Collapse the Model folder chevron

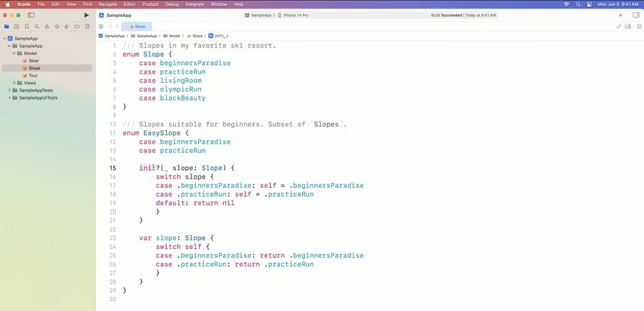click(x=14, y=54)
